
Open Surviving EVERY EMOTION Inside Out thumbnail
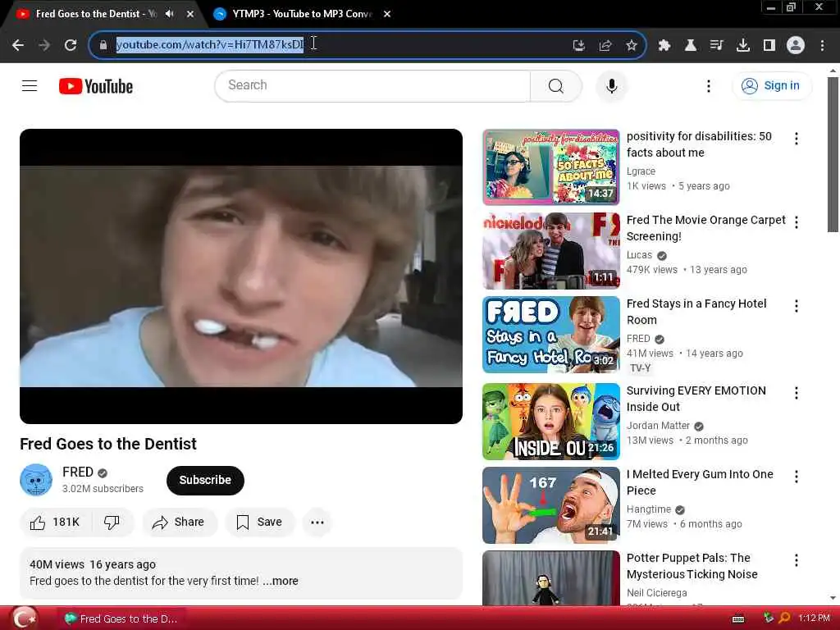[x=550, y=422]
